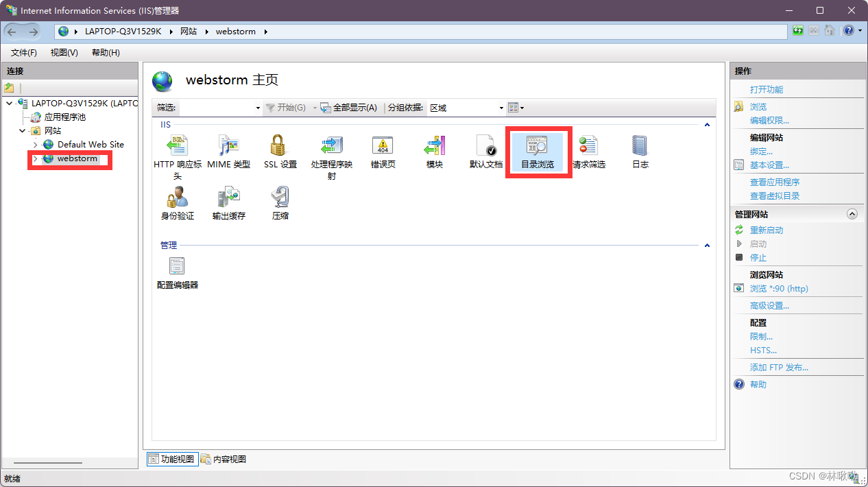This screenshot has height=487, width=868.
Task: Select Default Web Site in the tree
Action: coord(91,144)
